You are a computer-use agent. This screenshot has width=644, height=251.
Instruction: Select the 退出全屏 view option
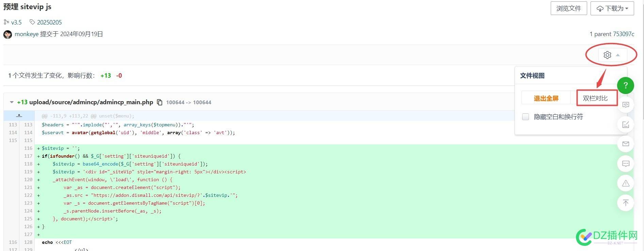[x=546, y=98]
